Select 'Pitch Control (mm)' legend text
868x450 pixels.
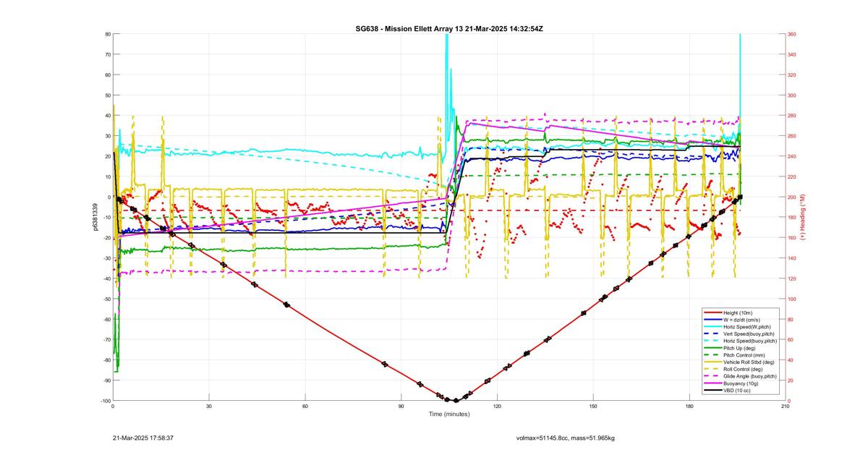pyautogui.click(x=745, y=355)
